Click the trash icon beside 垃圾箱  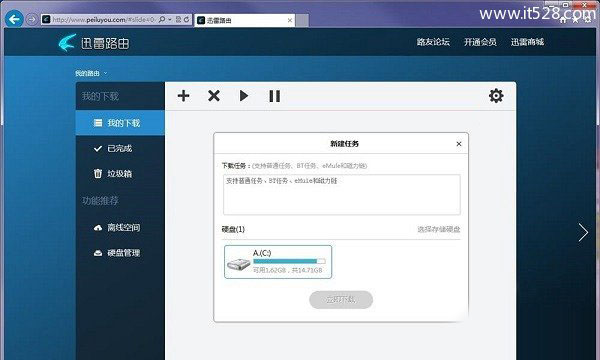coord(98,173)
